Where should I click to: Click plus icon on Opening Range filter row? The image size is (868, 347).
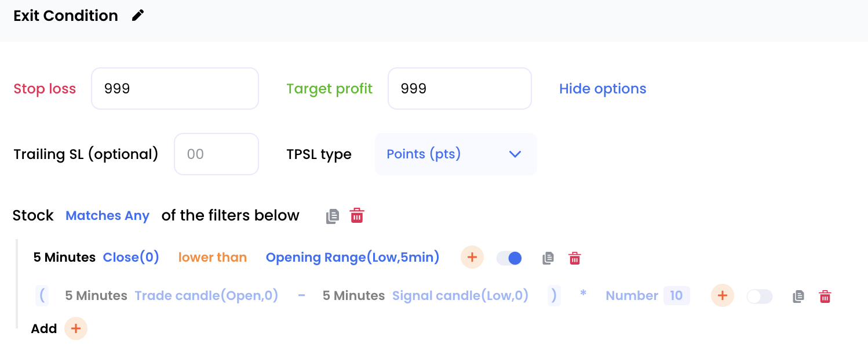coord(472,258)
